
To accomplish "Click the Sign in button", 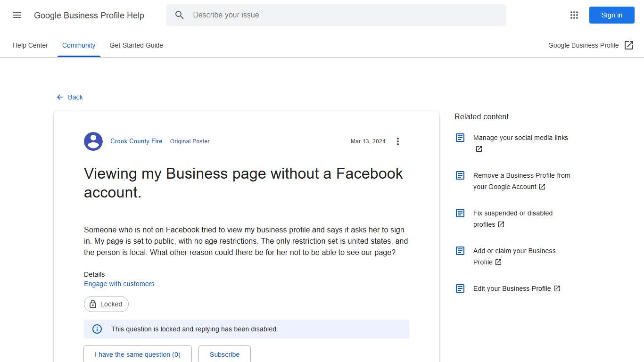I will point(611,15).
